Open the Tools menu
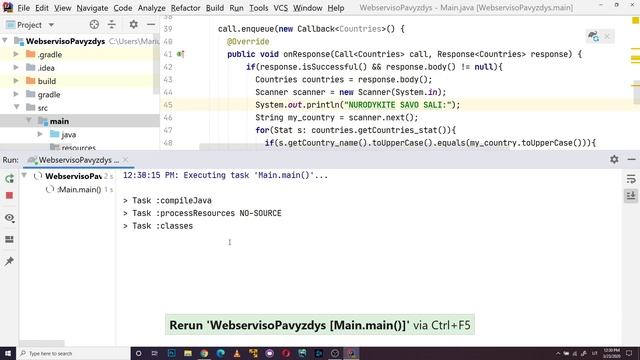The height and width of the screenshot is (360, 640). point(259,8)
